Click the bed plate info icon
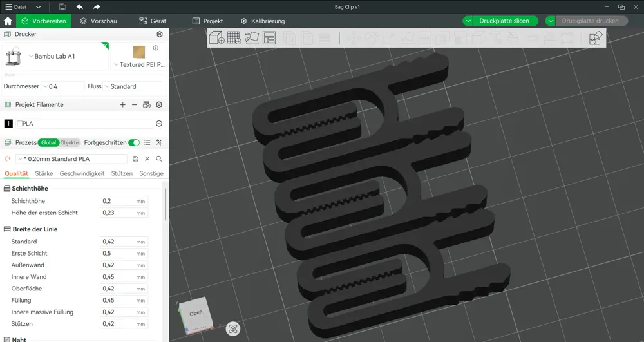644x342 pixels. click(156, 48)
